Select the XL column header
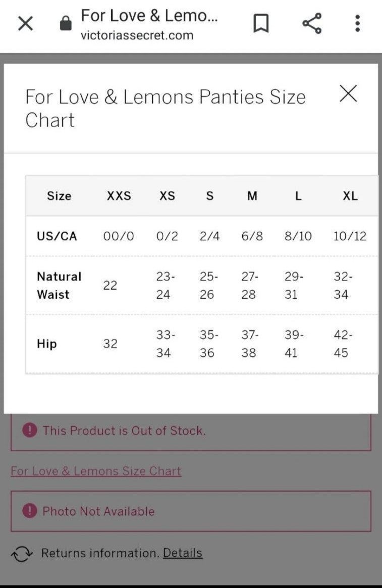 (x=350, y=196)
